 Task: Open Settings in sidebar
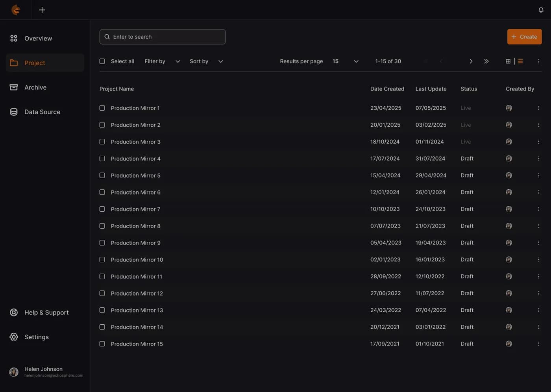pyautogui.click(x=45, y=337)
